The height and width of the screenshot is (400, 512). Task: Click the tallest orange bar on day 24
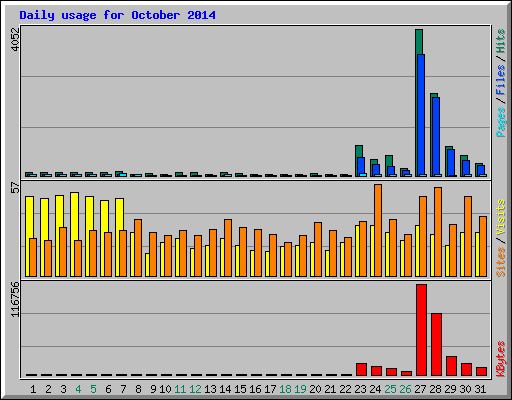[x=378, y=230]
